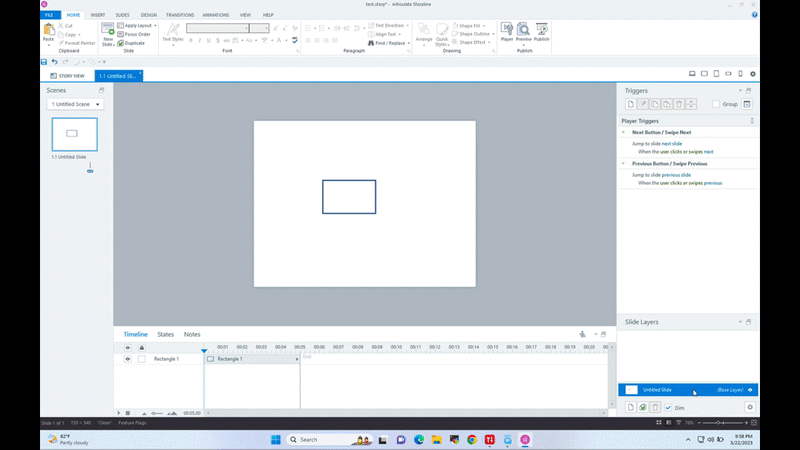Image resolution: width=800 pixels, height=450 pixels.
Task: Toggle the Dim checkbox in Slide Layers
Action: [668, 408]
